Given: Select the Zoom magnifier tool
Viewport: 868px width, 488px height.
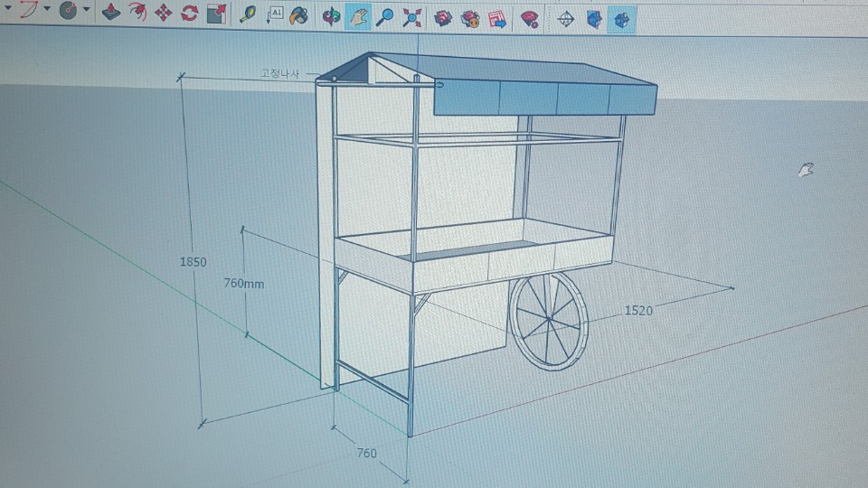Looking at the screenshot, I should (x=384, y=18).
